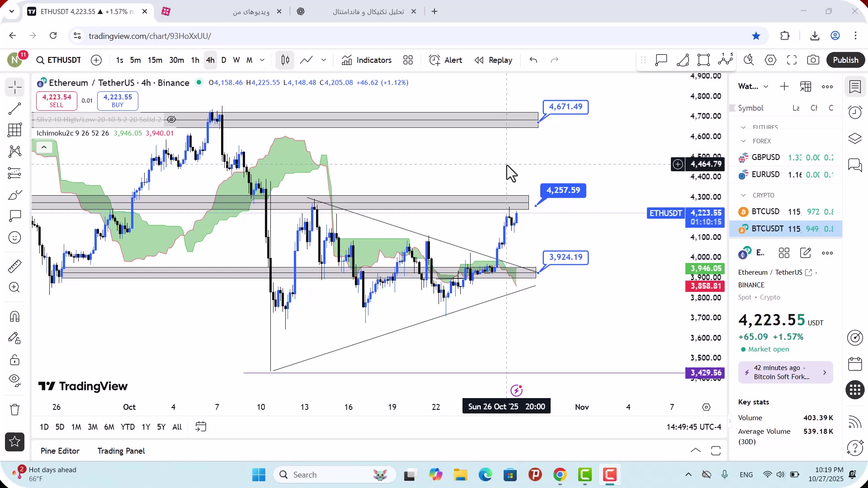Expand the bottom panel chevron

point(696,450)
